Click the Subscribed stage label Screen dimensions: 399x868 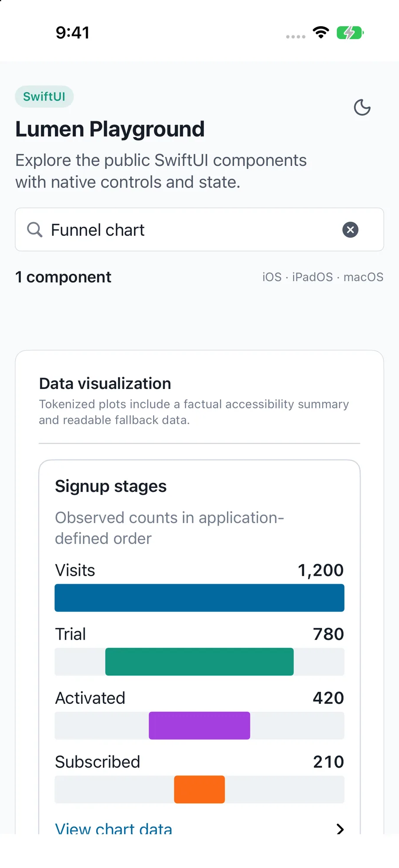point(98,762)
